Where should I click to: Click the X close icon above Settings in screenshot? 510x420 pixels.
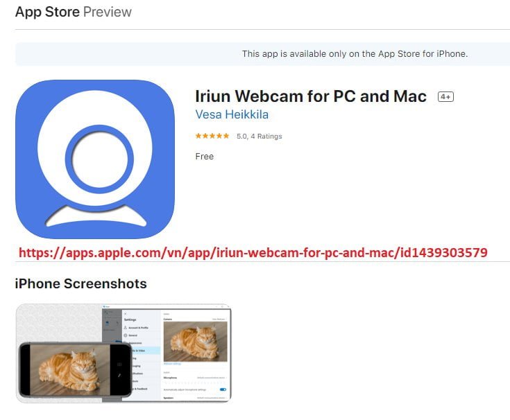[126, 314]
